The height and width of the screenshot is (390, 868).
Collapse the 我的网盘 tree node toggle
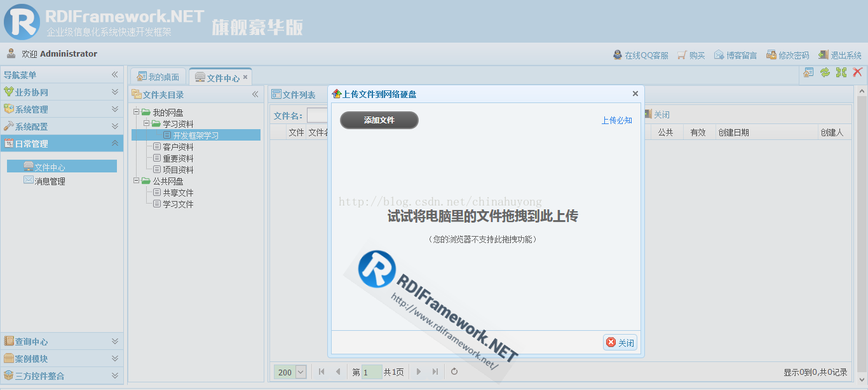pyautogui.click(x=136, y=112)
